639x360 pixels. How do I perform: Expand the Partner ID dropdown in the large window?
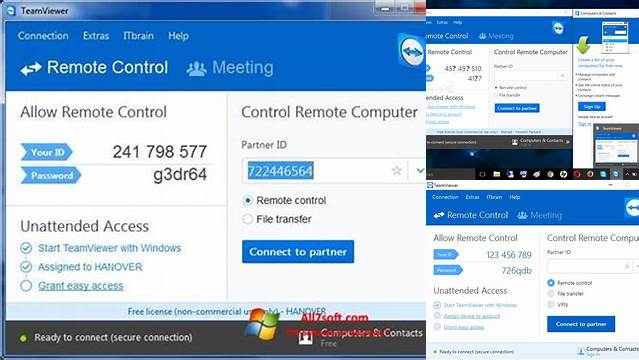click(420, 170)
